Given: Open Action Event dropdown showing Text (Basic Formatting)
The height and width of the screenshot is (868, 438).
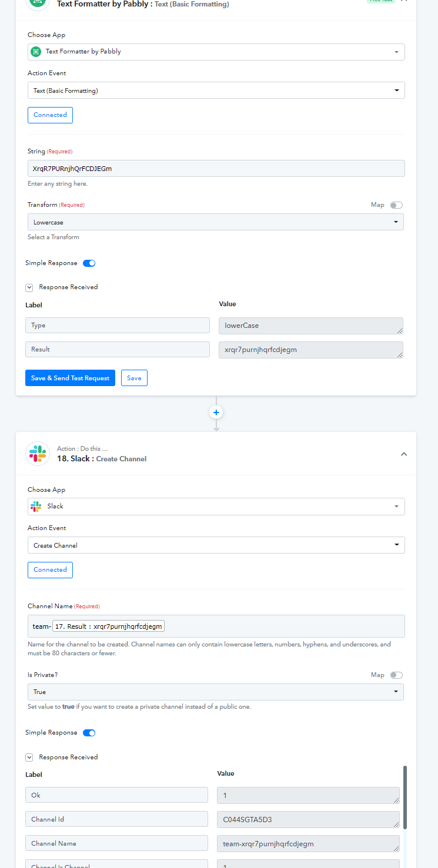Looking at the screenshot, I should [216, 91].
